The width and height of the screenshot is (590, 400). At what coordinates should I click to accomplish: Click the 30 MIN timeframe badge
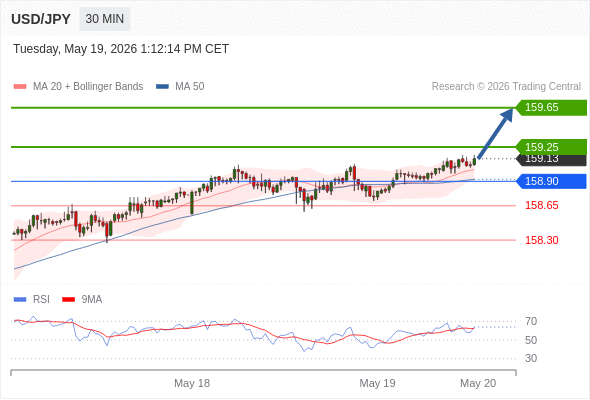coord(105,19)
